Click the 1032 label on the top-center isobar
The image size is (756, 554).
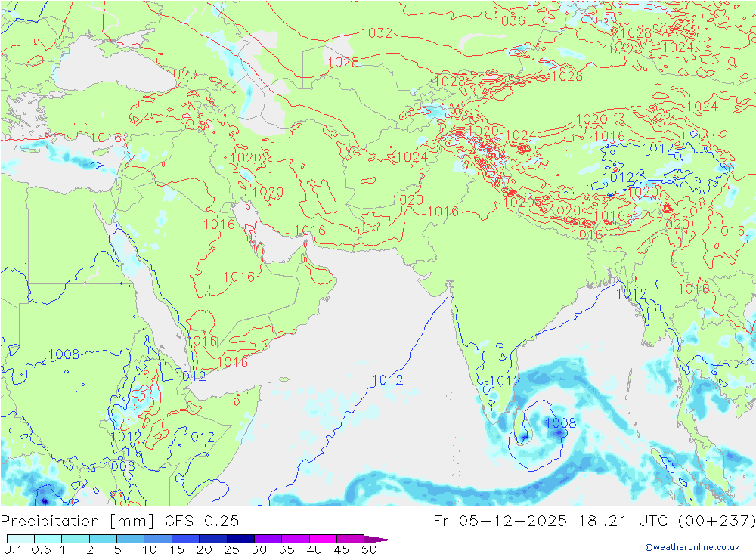pyautogui.click(x=376, y=32)
